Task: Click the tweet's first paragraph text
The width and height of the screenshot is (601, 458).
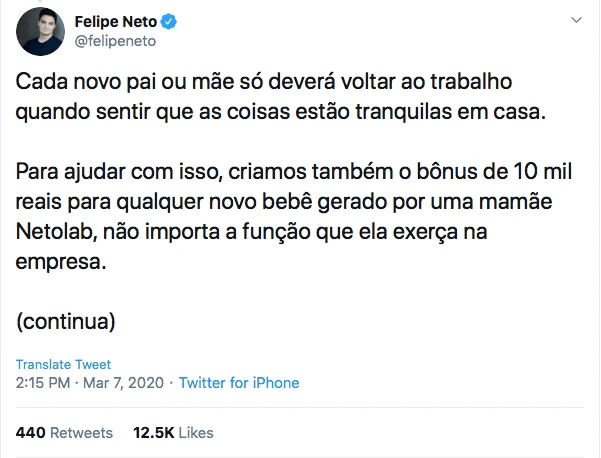Action: point(282,95)
